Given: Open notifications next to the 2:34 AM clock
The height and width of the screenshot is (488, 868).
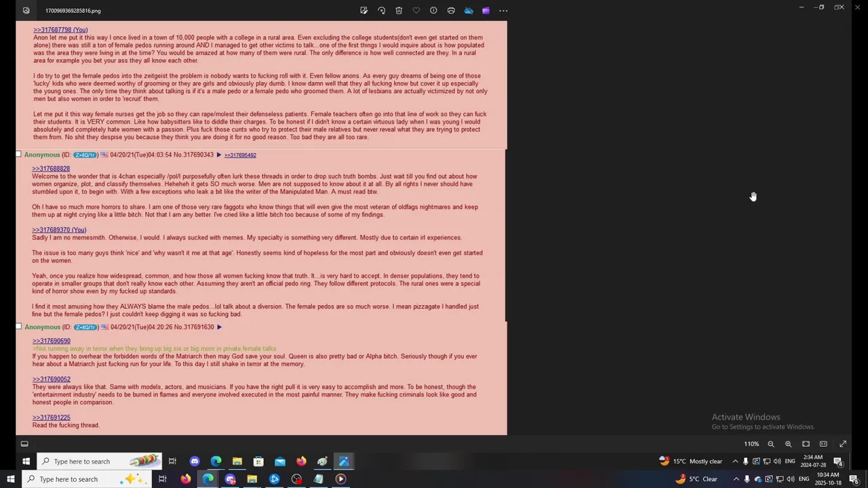Looking at the screenshot, I should [838, 462].
